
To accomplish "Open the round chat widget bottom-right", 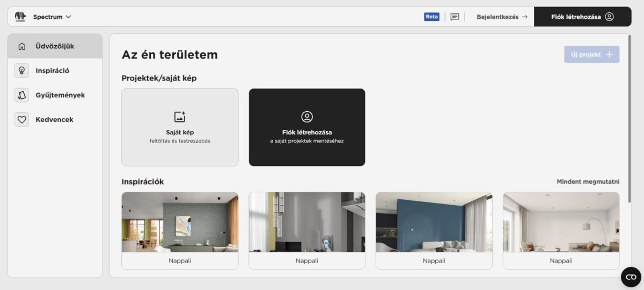I will [631, 277].
